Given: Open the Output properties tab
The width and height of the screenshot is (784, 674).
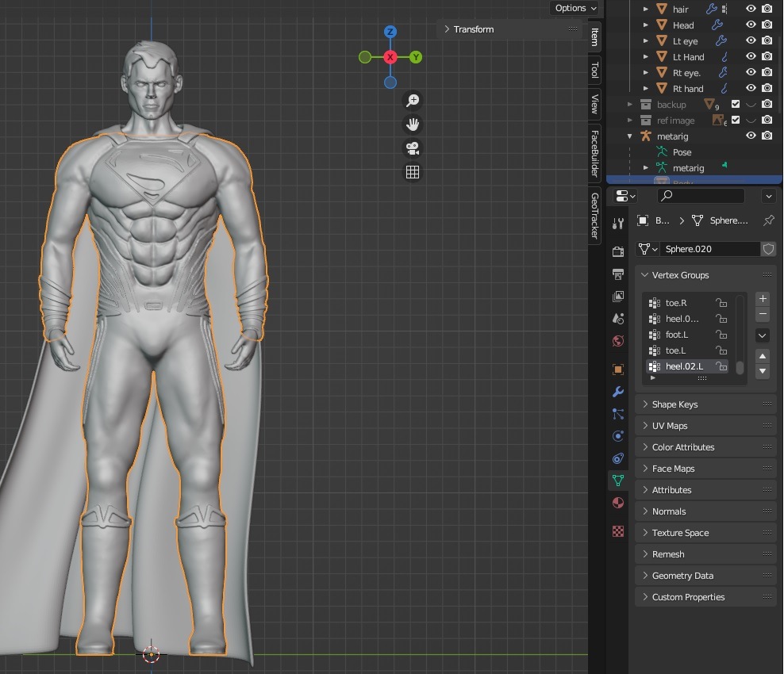Looking at the screenshot, I should [x=618, y=274].
